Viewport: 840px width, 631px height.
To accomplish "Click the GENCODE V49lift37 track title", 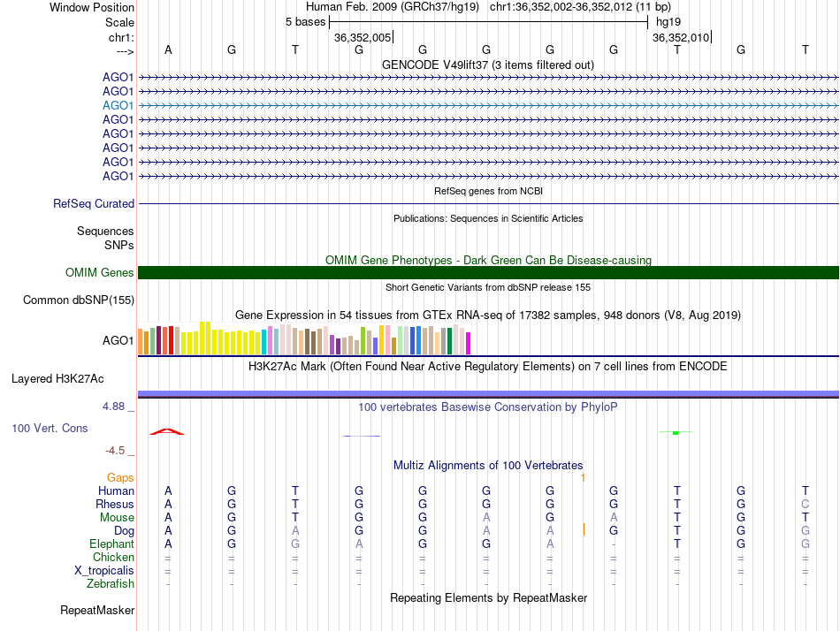I will [x=488, y=65].
